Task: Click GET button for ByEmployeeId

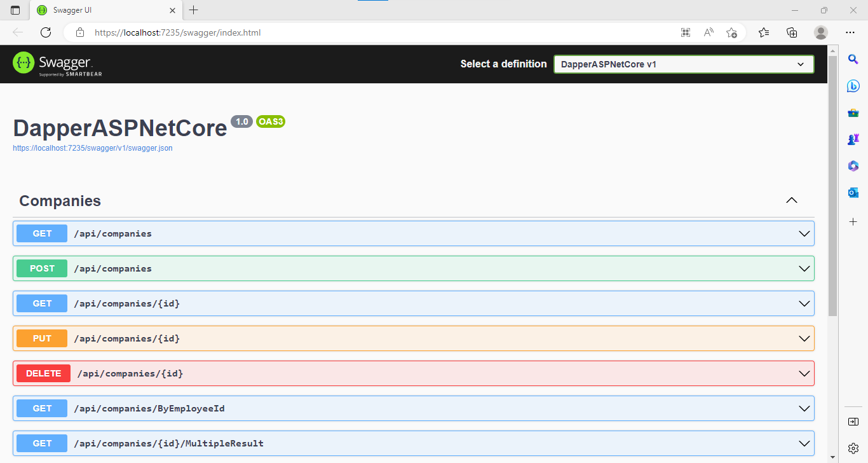Action: coord(42,408)
